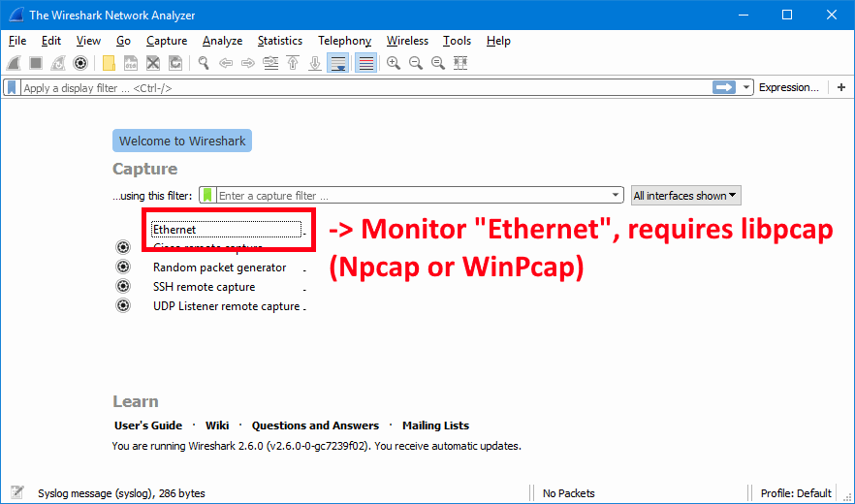Screen dimensions: 855x504
Task: Click the Zoom in magnifier icon
Action: pos(394,63)
